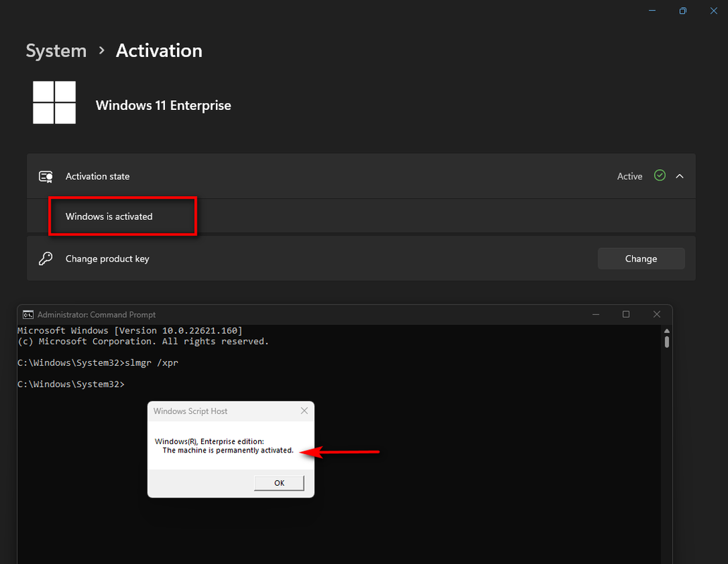Click the Microsoft Corporation copyright line
This screenshot has height=564, width=728.
(x=143, y=341)
